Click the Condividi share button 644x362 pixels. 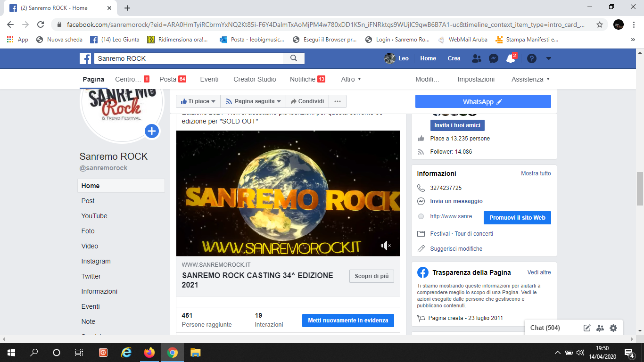click(307, 101)
